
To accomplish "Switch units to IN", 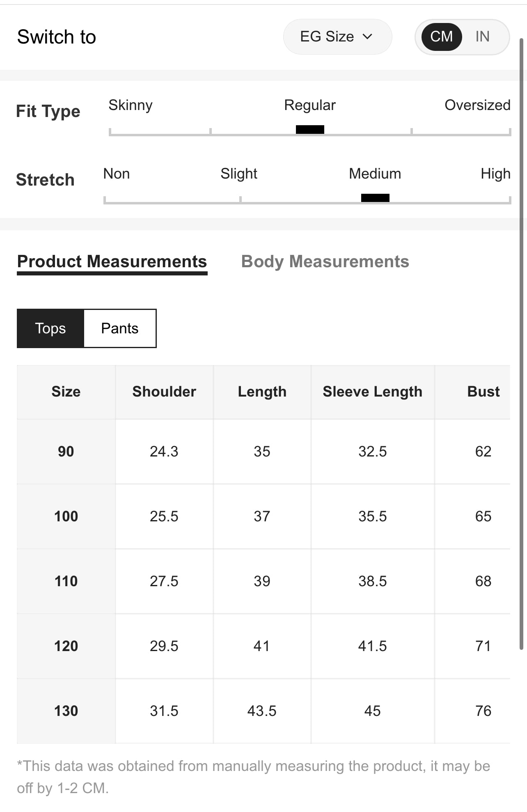I will tap(482, 37).
